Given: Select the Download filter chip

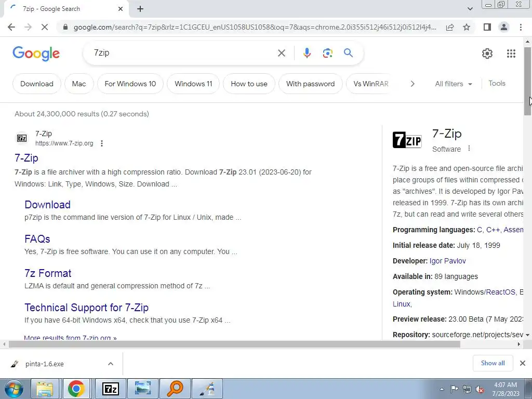Looking at the screenshot, I should pos(37,84).
